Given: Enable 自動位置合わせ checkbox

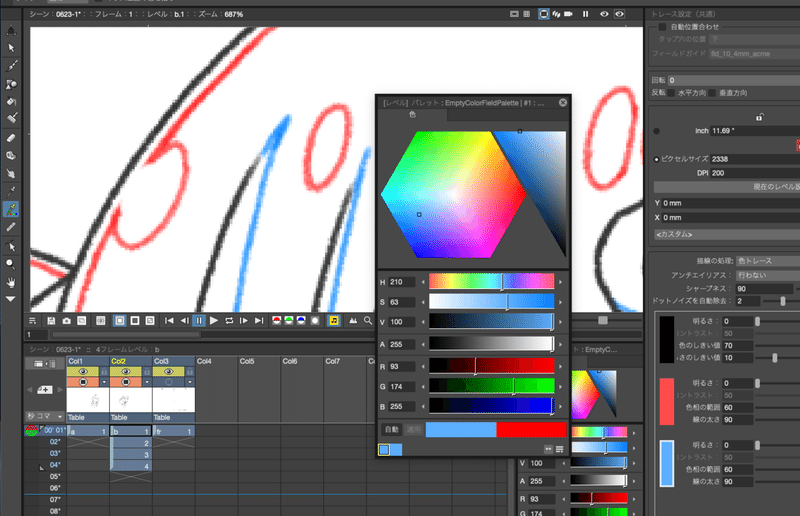Looking at the screenshot, I should click(x=662, y=27).
